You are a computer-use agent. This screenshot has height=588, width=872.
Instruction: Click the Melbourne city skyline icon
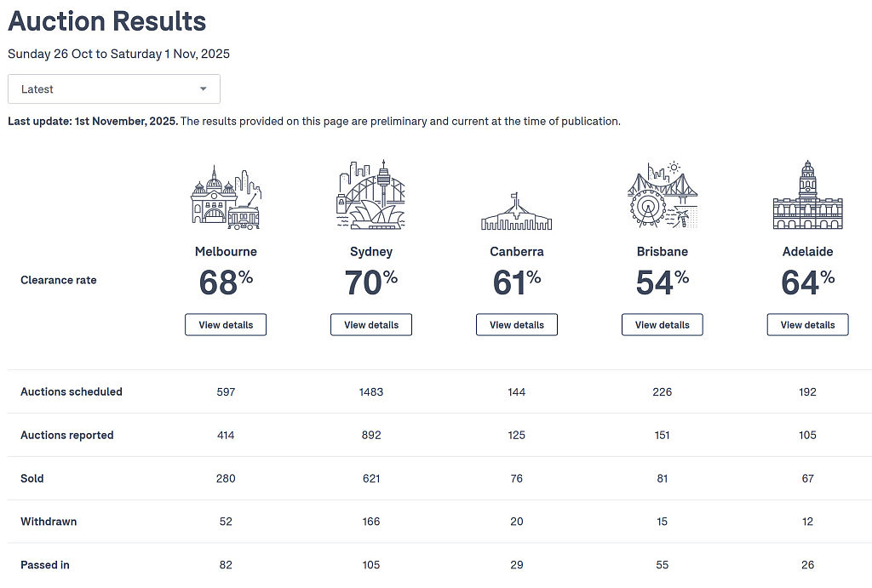tap(226, 197)
